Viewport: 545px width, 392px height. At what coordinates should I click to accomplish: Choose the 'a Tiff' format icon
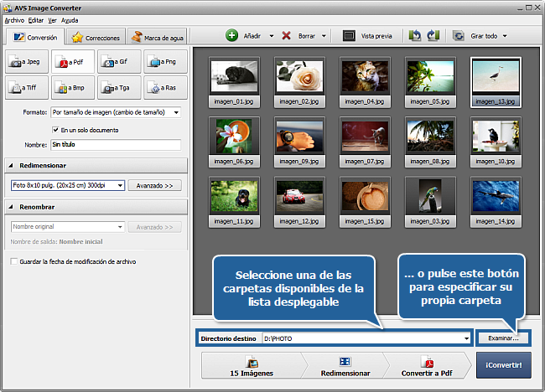27,86
